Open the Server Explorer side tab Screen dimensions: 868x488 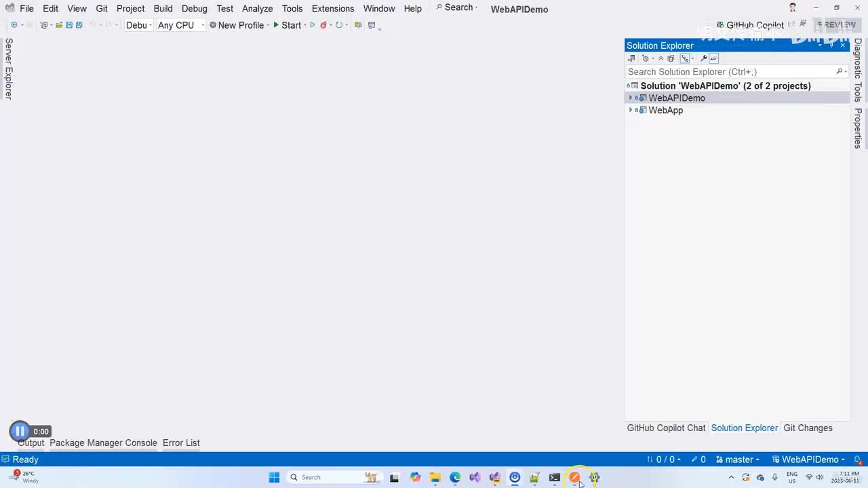(8, 69)
